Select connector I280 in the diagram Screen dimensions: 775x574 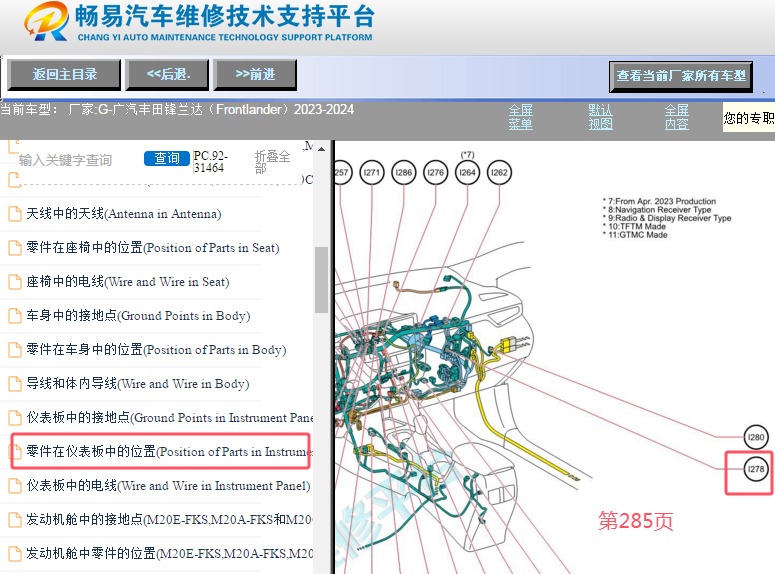click(x=756, y=437)
